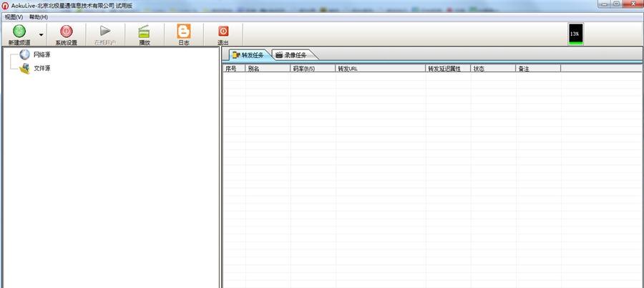Click the 状态 column header
Viewport: 644px width, 288px height.
493,69
